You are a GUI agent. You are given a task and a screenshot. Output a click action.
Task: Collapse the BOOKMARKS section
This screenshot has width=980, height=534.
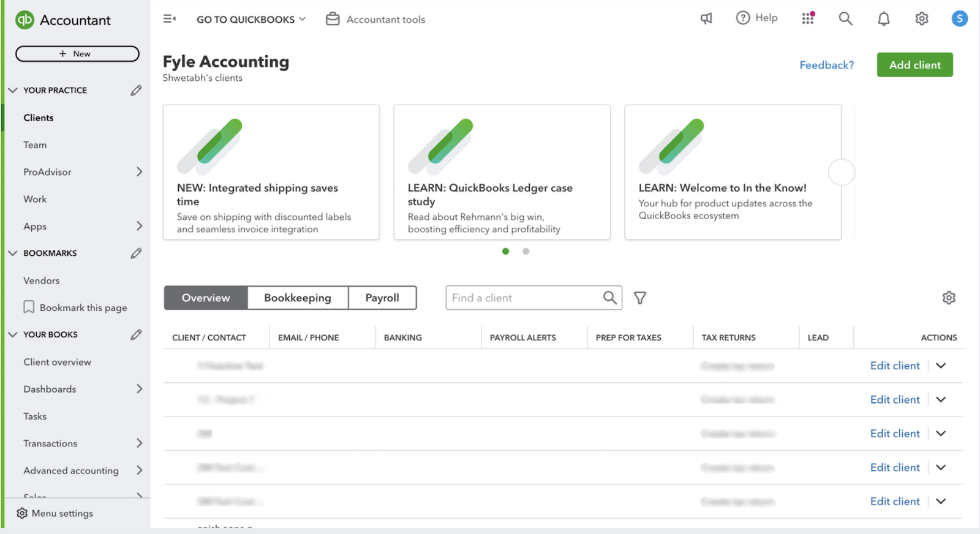12,254
